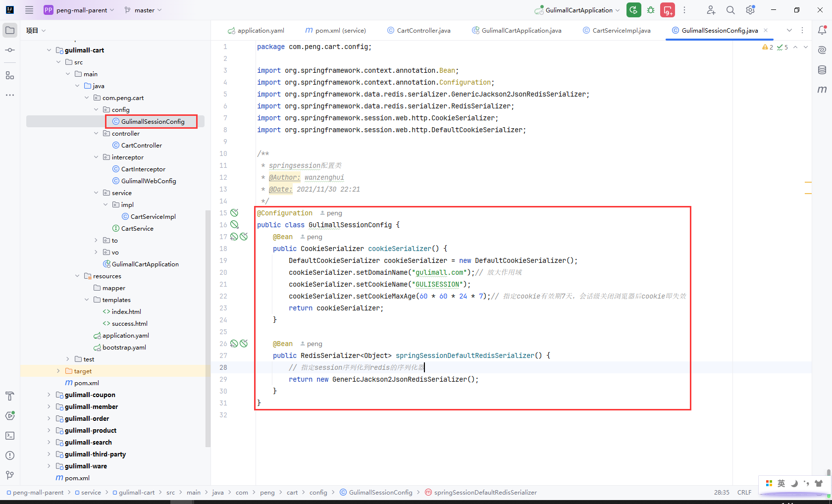Switch to CartServiceImpl.java tab

click(617, 30)
